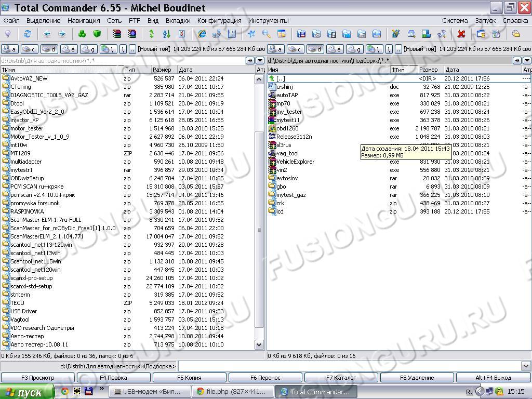The image size is (532, 399).
Task: Click the F8 Удаление button
Action: (x=417, y=378)
